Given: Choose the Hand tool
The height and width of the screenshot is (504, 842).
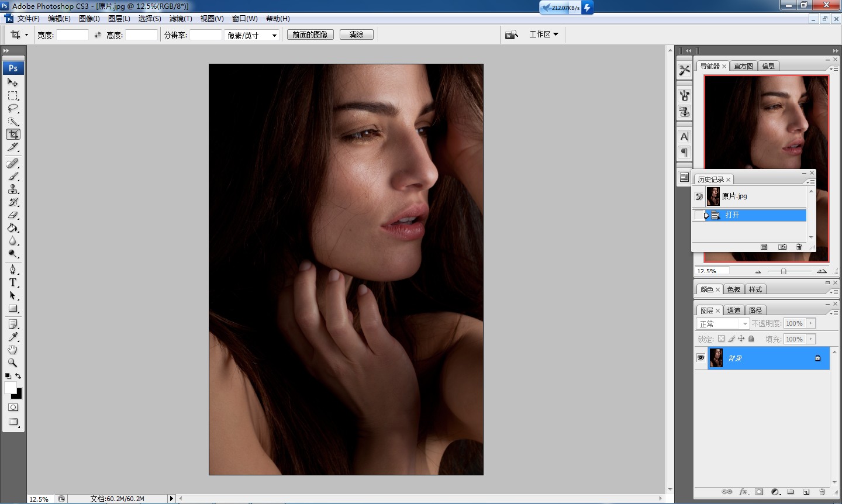Looking at the screenshot, I should 13,350.
